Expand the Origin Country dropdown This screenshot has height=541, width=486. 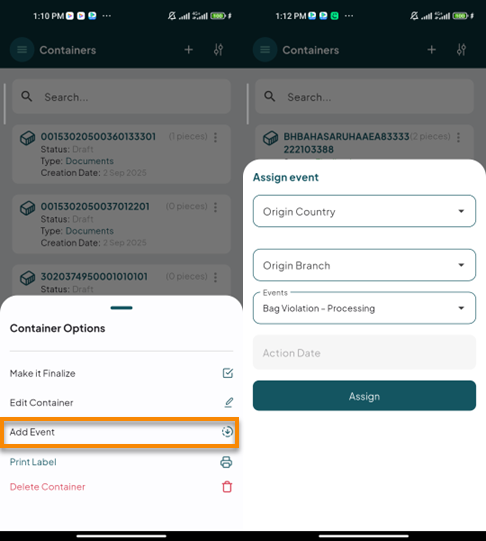(364, 211)
